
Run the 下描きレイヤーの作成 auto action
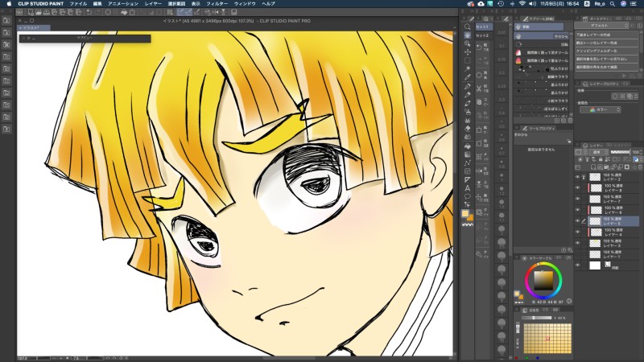pos(606,35)
